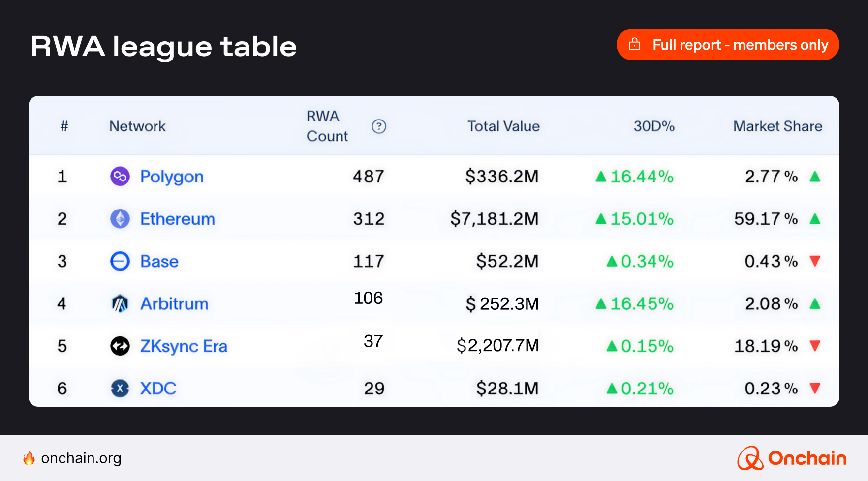This screenshot has height=481, width=868.
Task: Sort by Market Share column header
Action: tap(777, 126)
